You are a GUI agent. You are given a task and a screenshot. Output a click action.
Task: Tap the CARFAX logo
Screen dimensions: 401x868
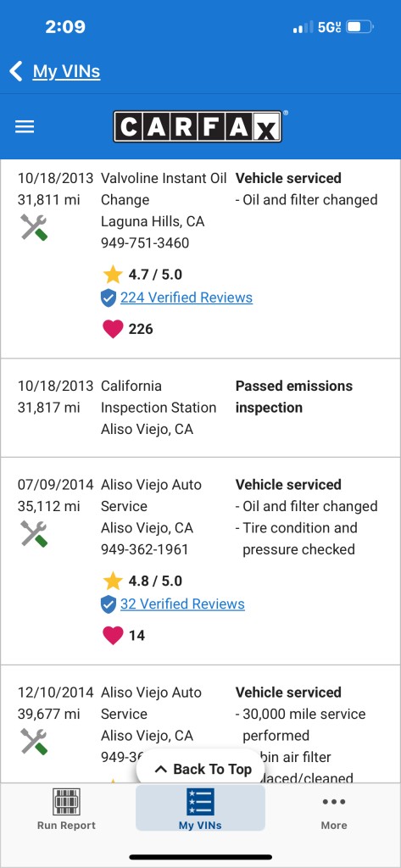198,126
